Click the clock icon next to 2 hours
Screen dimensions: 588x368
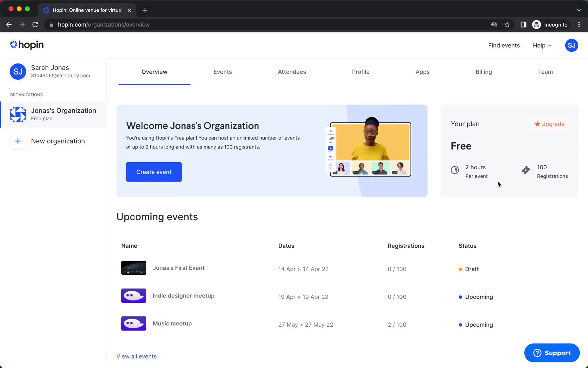pos(455,171)
